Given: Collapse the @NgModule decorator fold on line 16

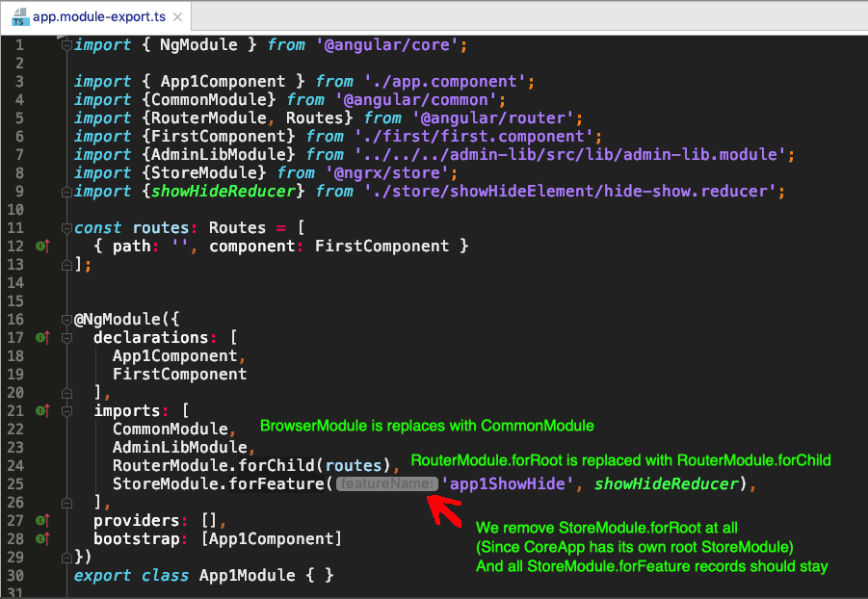Looking at the screenshot, I should pos(66,320).
